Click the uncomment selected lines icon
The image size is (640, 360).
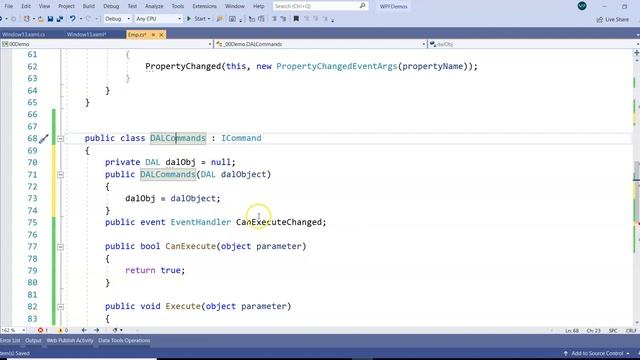pos(283,19)
